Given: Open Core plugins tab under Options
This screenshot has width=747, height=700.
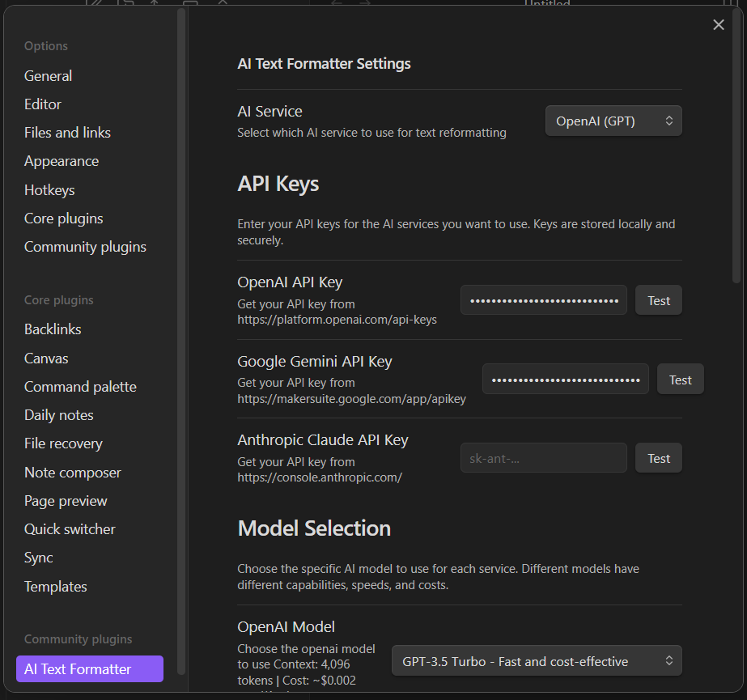Looking at the screenshot, I should (x=63, y=218).
